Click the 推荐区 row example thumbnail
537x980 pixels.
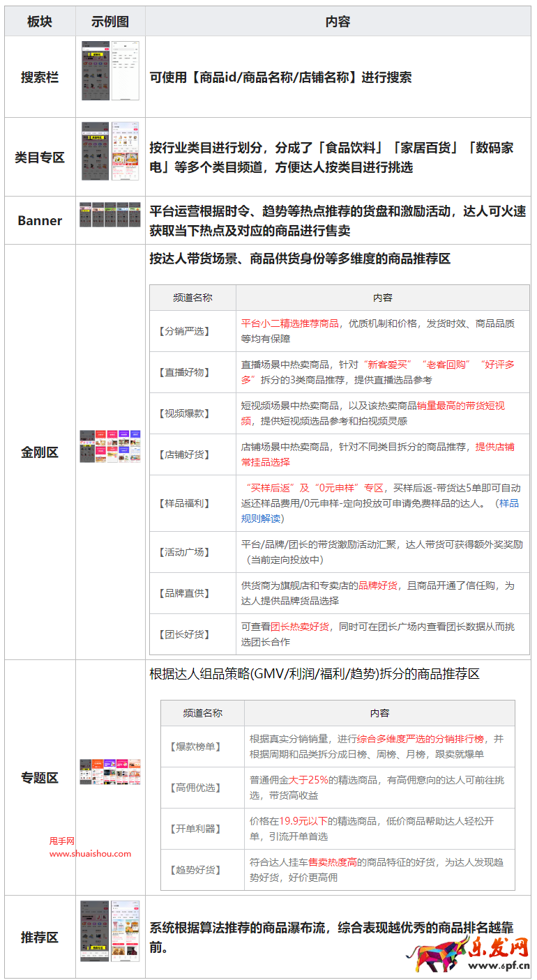pyautogui.click(x=110, y=931)
